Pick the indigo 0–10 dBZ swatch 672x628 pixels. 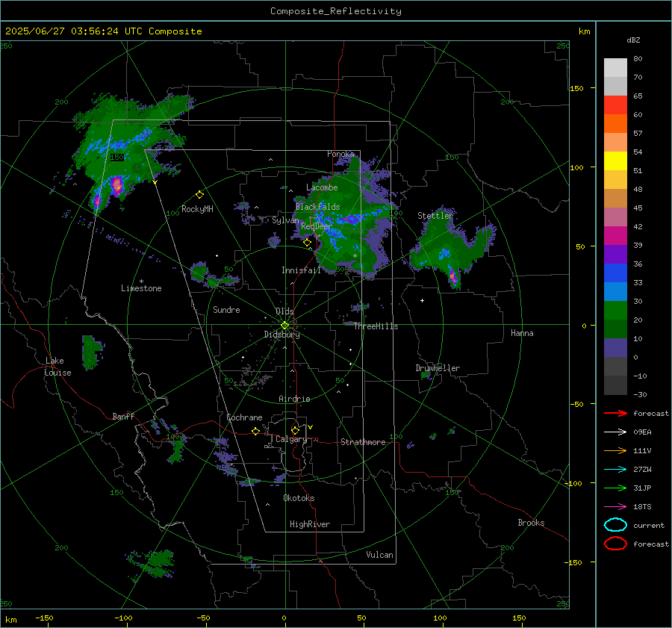pos(615,348)
